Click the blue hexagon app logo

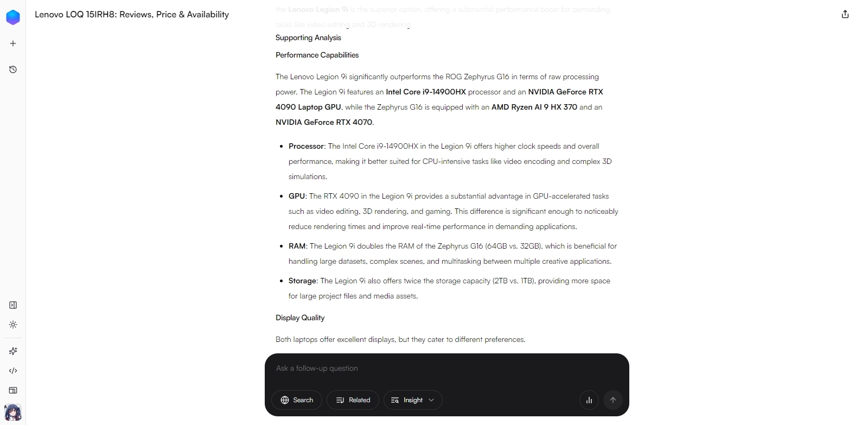pos(13,17)
